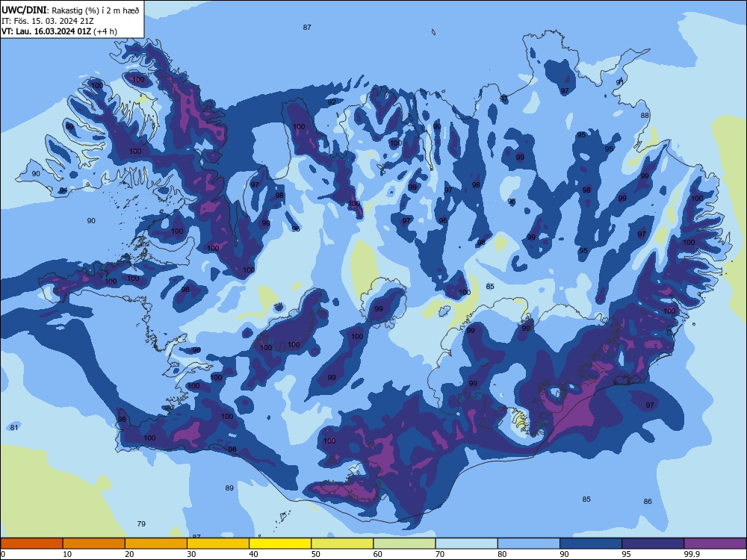
Task: Pick the pale yellow 50–60 legend swatch
Action: coord(342,544)
